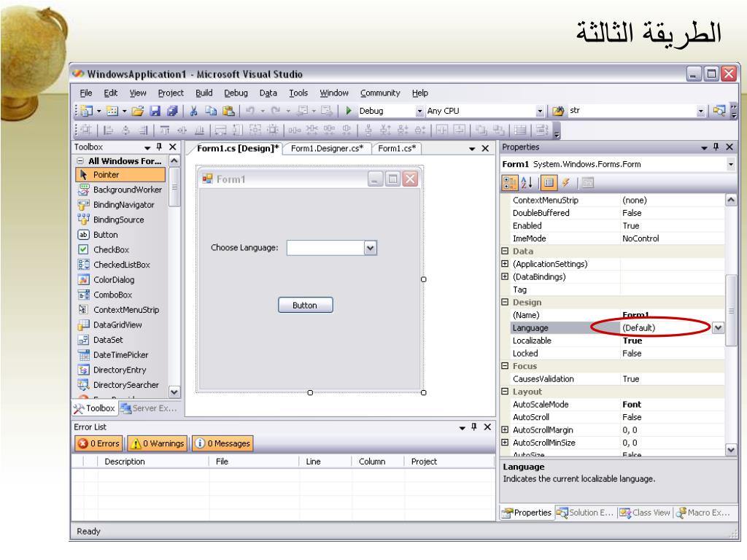Viewport: 747px width, 560px height.
Task: Click the Button control on Form1
Action: pyautogui.click(x=306, y=306)
